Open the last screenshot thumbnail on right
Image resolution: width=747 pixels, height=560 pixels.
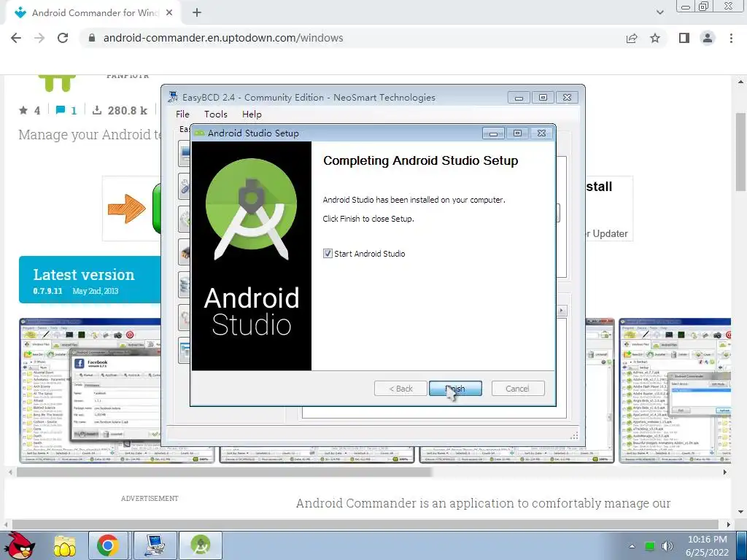[x=675, y=391]
